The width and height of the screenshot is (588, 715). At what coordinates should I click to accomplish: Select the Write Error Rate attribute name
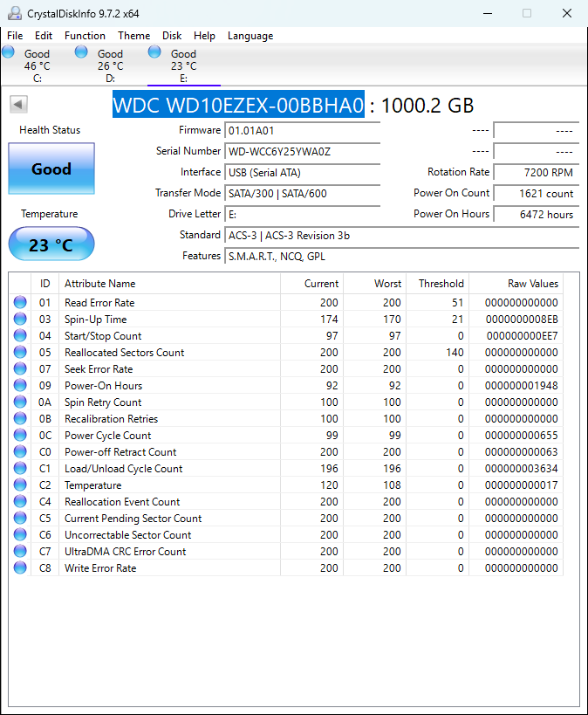pyautogui.click(x=100, y=568)
